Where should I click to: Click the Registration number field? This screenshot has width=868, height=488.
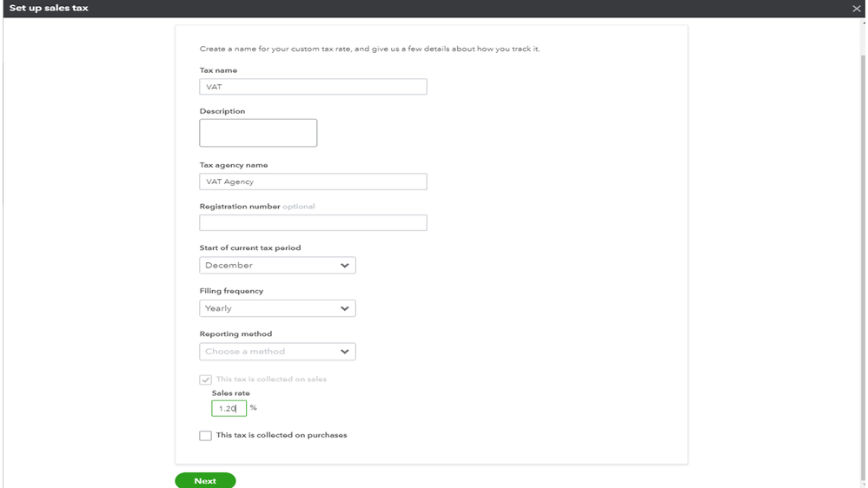tap(313, 223)
